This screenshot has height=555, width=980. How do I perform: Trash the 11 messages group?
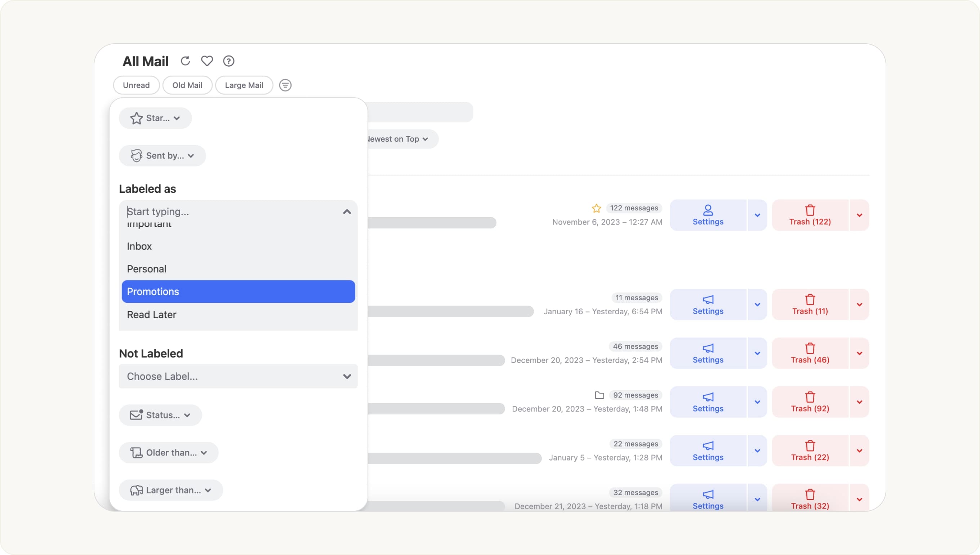[x=810, y=305]
